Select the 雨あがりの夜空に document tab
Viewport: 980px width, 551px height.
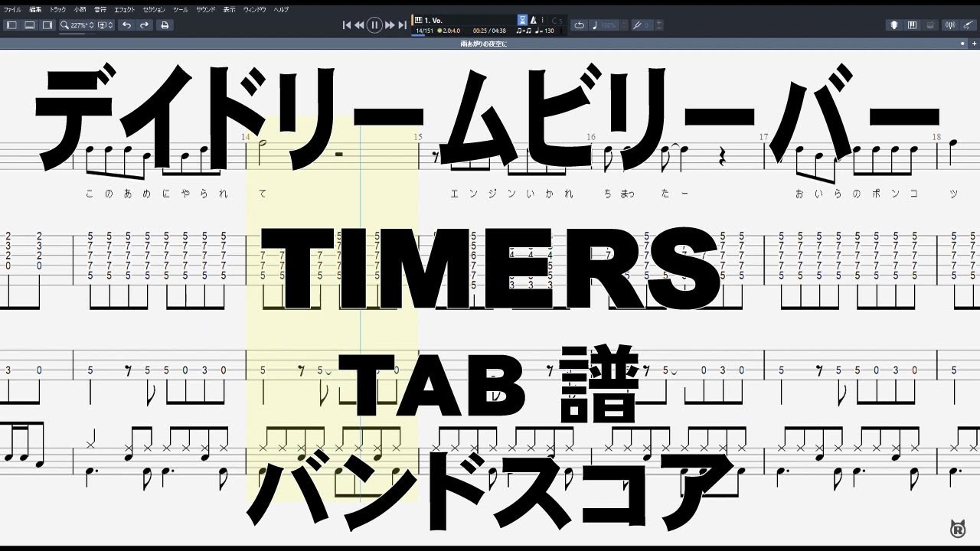tap(484, 44)
